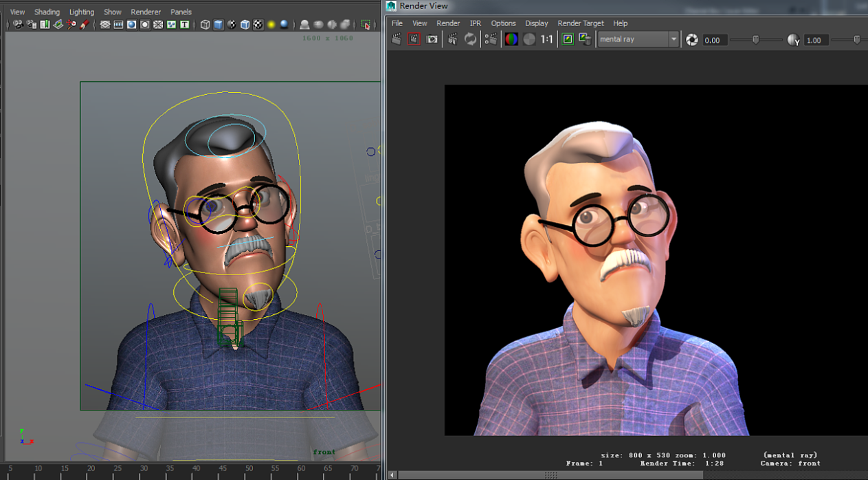Click the Shadows blue sphere icon
Viewport: 868px width, 480px height.
(284, 25)
